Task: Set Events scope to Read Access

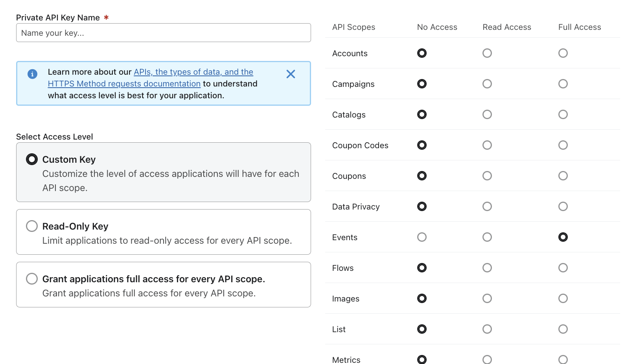Action: [487, 237]
